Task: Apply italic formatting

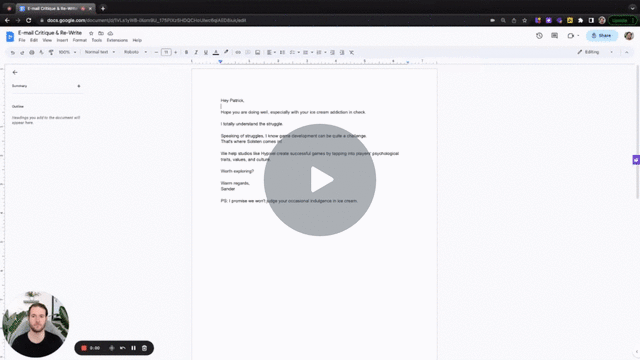Action: pyautogui.click(x=196, y=52)
